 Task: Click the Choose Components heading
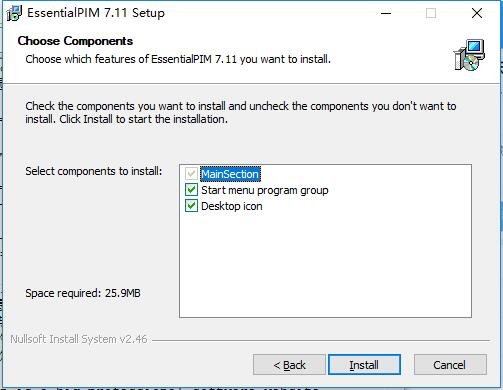pyautogui.click(x=75, y=41)
